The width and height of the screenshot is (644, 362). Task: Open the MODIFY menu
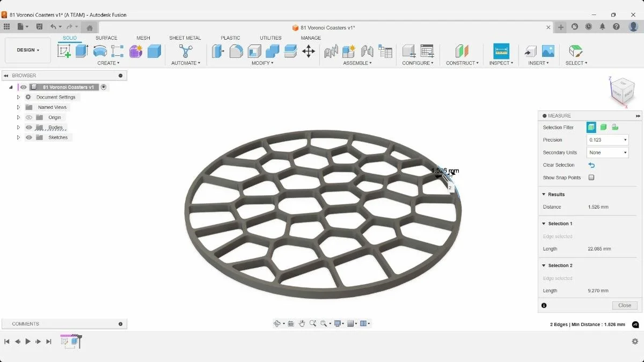tap(262, 63)
